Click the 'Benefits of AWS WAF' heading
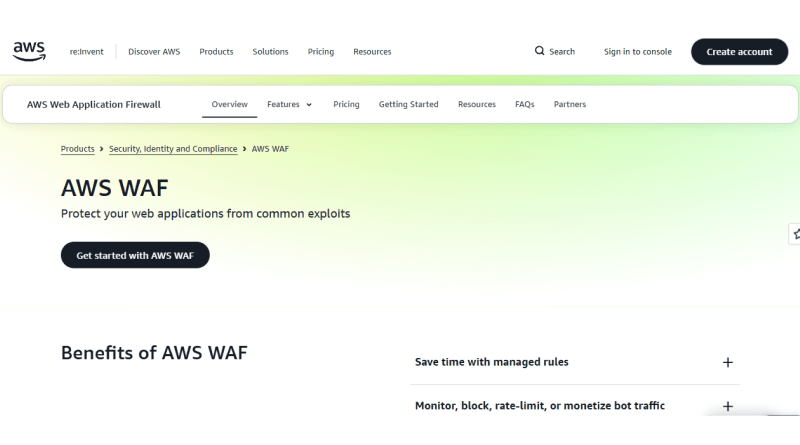This screenshot has width=800, height=445. coord(154,353)
